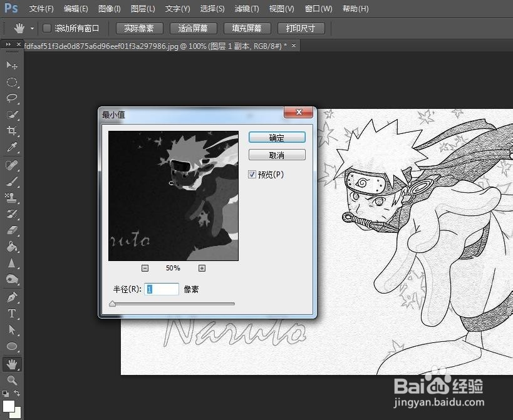Open the 滤镜(T) menu
Screen dimensions: 513x420
(247, 9)
